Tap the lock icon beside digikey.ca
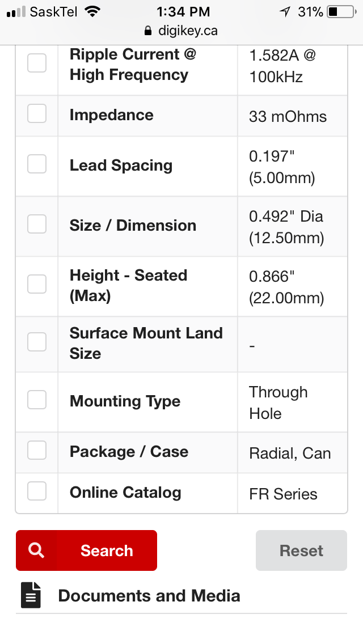The width and height of the screenshot is (363, 644). click(148, 31)
